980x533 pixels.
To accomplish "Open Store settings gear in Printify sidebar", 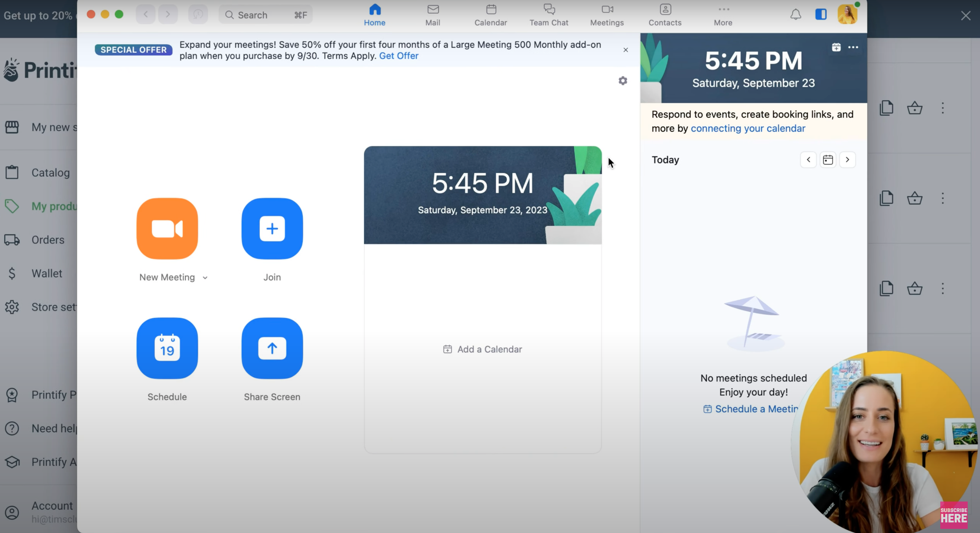I will pyautogui.click(x=12, y=307).
